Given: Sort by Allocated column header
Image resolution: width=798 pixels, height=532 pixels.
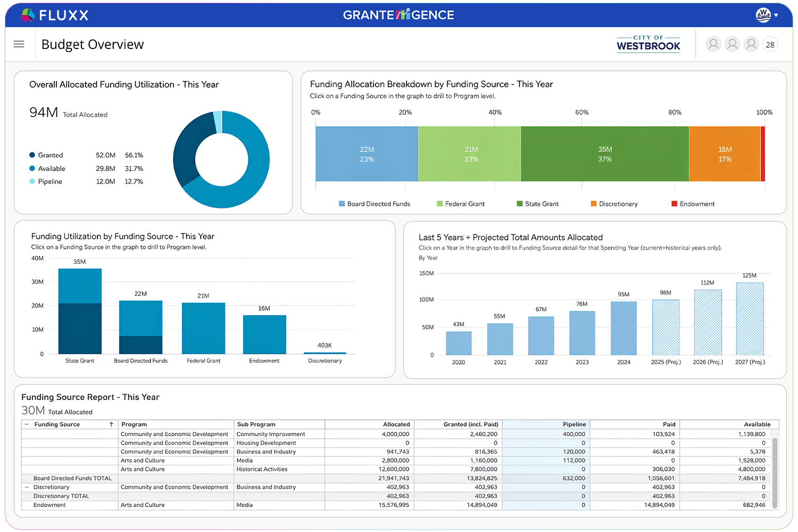Looking at the screenshot, I should pos(369,424).
